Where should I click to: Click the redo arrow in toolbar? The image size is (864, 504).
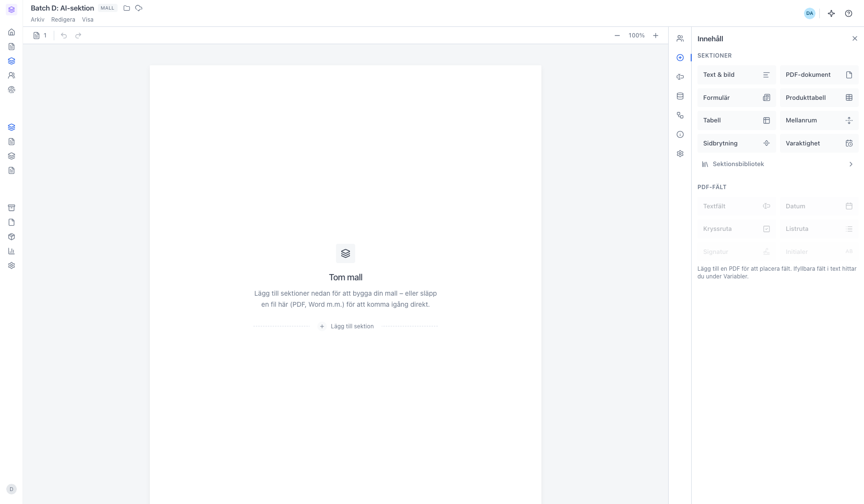(x=78, y=36)
